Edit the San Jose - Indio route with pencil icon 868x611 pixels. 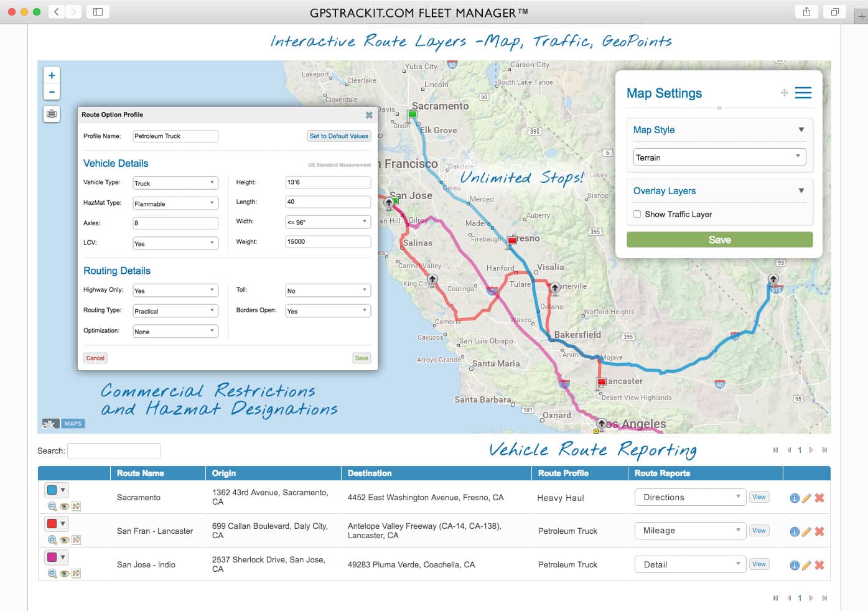coord(806,564)
